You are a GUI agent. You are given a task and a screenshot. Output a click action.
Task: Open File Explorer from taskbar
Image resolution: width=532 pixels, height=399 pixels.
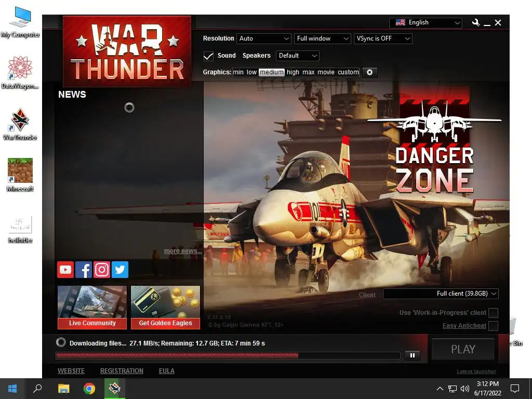pyautogui.click(x=63, y=389)
